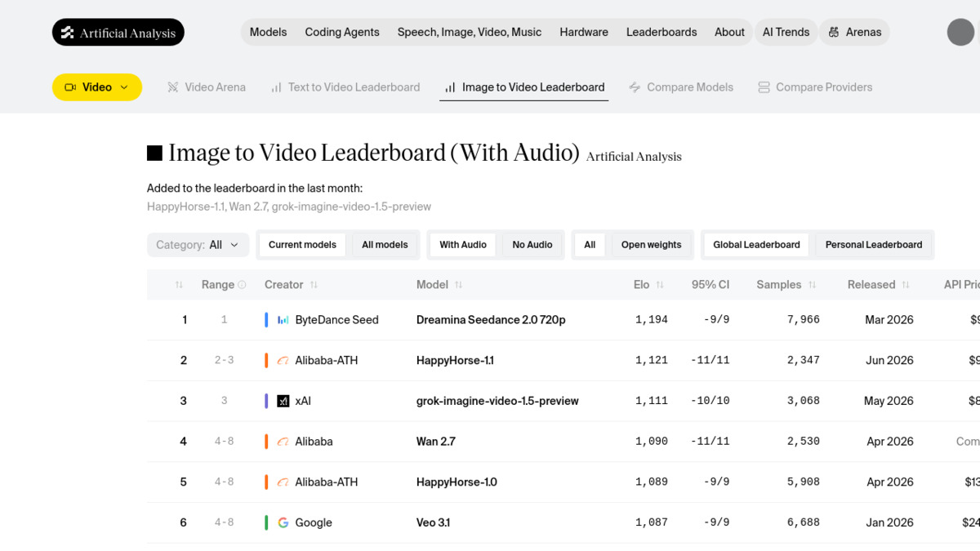Click the Released date Jun 2026
Screen dimensions: 980x551
(889, 360)
